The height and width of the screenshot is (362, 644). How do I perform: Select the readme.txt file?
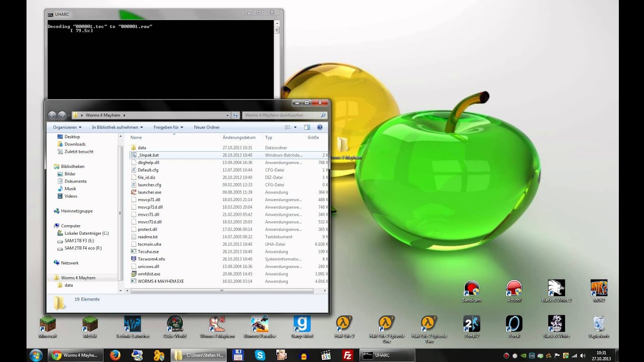228,237
